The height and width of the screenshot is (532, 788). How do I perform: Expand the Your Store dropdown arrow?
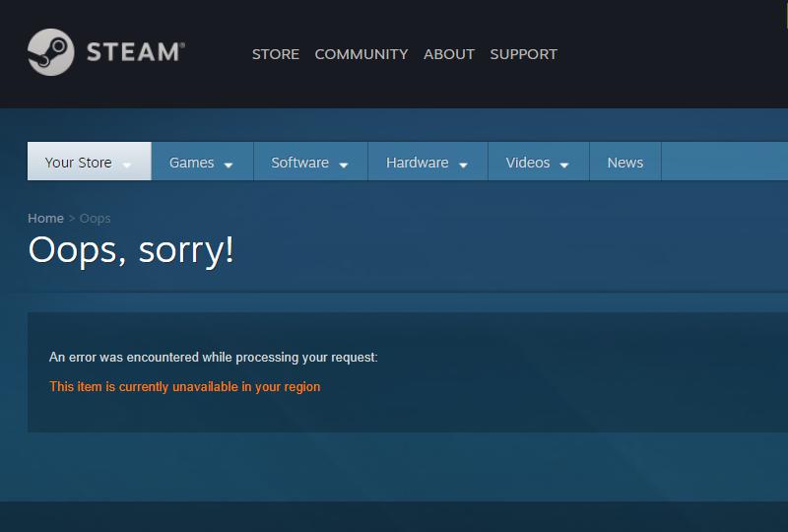coord(127,165)
